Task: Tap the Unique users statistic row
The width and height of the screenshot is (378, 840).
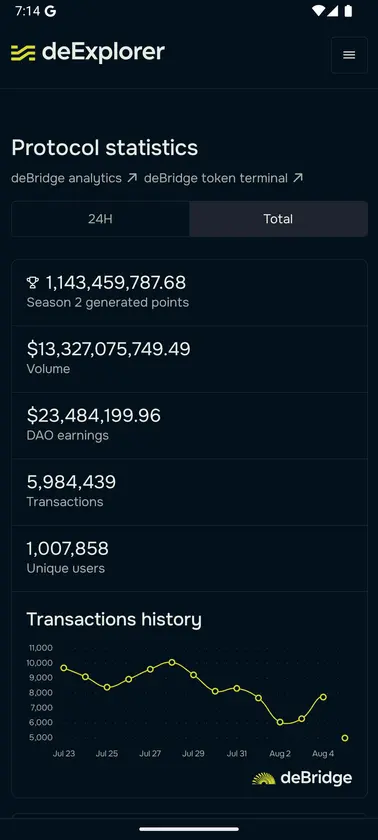Action: (x=190, y=558)
